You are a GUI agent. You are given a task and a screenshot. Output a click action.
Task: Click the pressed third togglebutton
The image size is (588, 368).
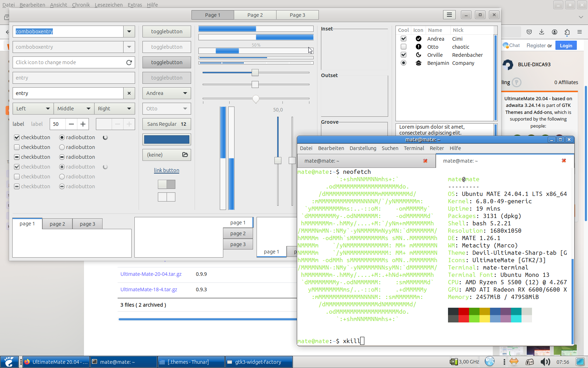(167, 62)
